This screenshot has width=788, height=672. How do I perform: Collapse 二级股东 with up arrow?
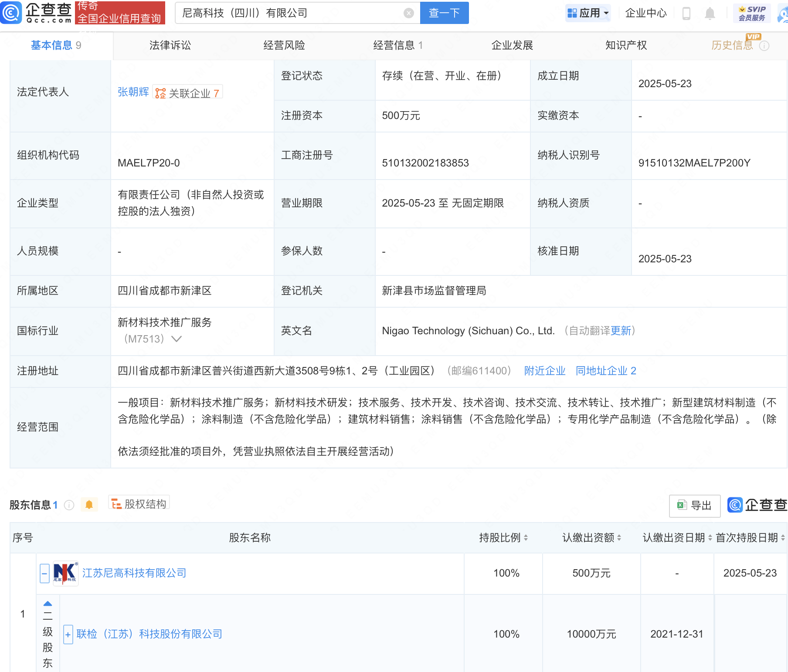click(x=48, y=604)
